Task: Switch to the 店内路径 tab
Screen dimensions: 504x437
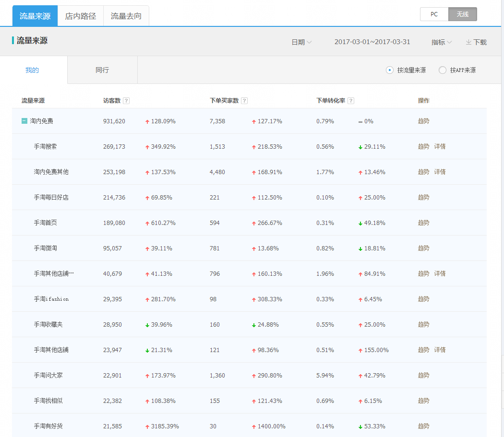Action: tap(81, 16)
